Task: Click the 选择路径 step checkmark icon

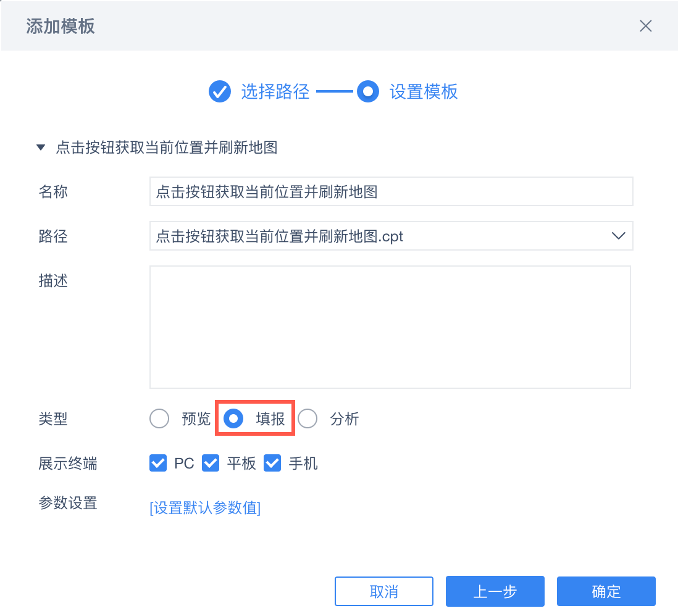Action: click(x=219, y=92)
